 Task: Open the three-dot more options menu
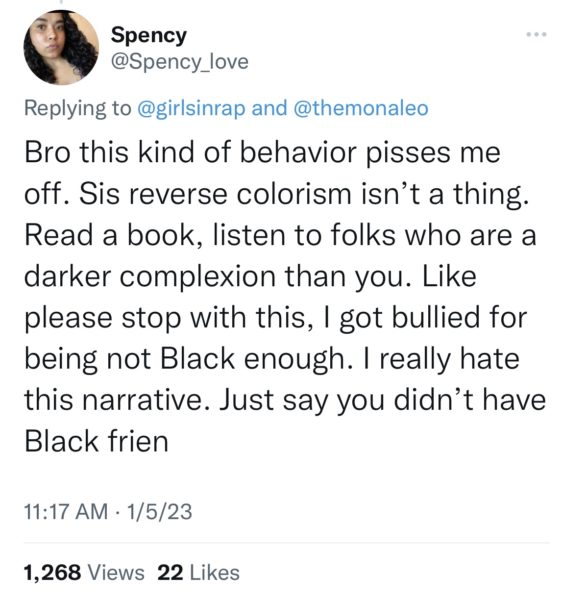(537, 34)
